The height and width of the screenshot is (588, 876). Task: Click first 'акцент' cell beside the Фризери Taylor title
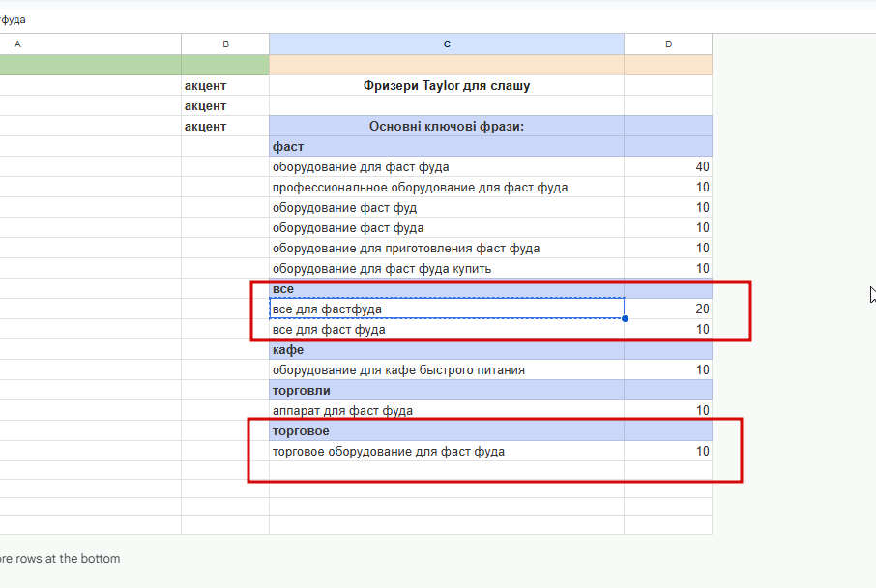(x=225, y=85)
